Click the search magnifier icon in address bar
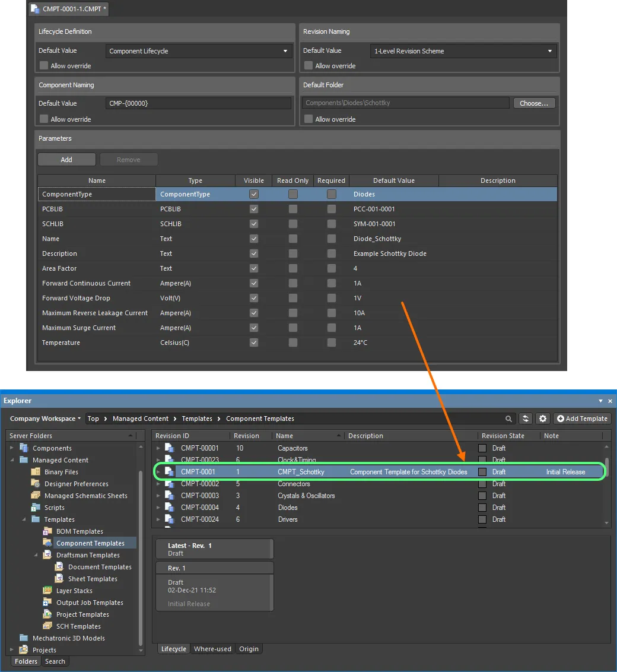617x672 pixels. 508,419
